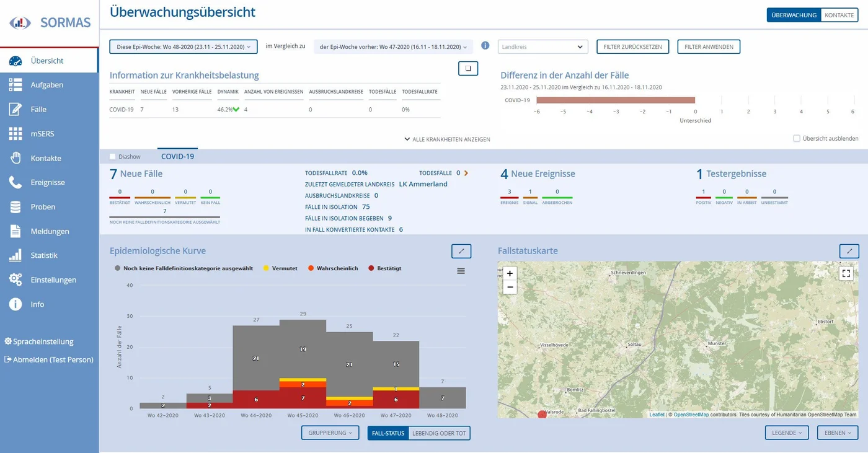Open the EBENEN layers dropdown
Screen dimensions: 868x453
[838, 433]
